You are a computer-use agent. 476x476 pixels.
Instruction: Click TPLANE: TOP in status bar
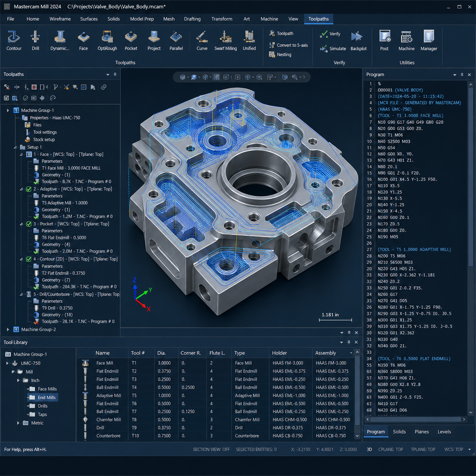(423, 449)
